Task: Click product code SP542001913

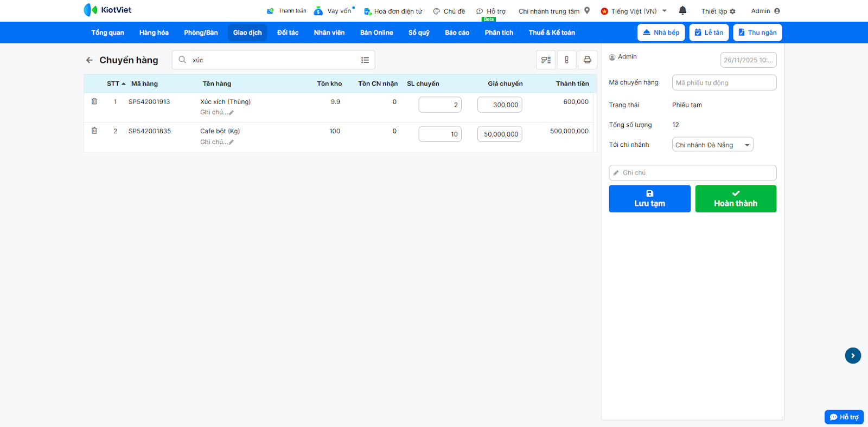Action: pyautogui.click(x=149, y=102)
